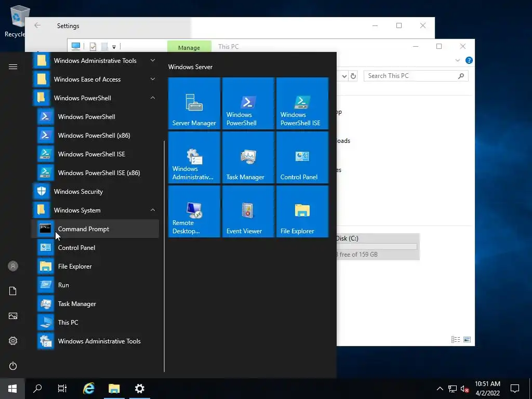Open the Windows Administrative Tools tile

click(194, 157)
